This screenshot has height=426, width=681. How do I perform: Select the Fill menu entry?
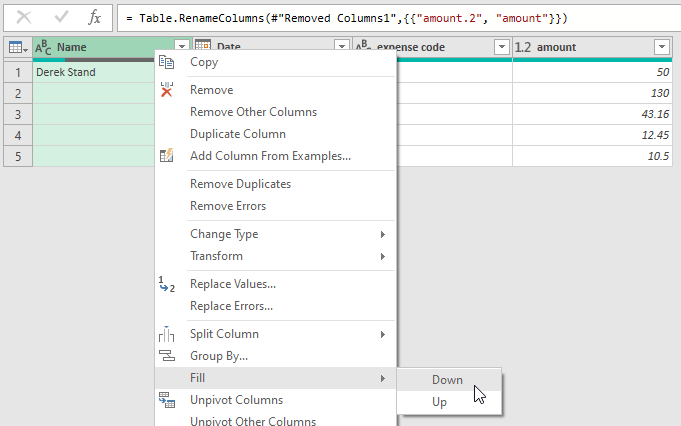(276, 378)
